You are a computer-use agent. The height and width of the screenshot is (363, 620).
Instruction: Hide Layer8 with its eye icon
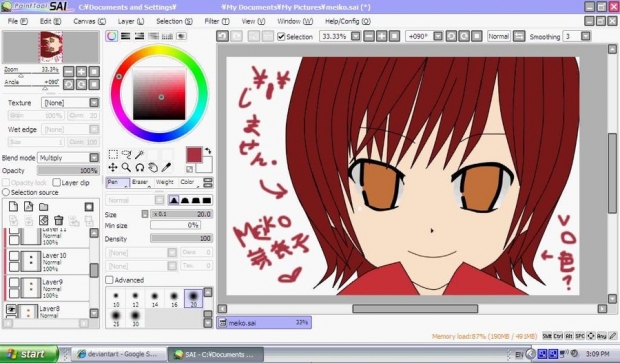pyautogui.click(x=12, y=310)
